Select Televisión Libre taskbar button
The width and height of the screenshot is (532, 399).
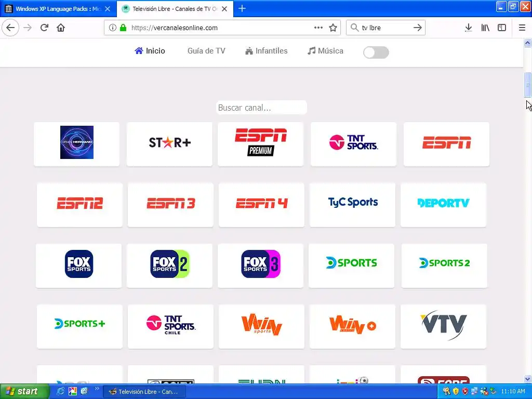pyautogui.click(x=144, y=392)
